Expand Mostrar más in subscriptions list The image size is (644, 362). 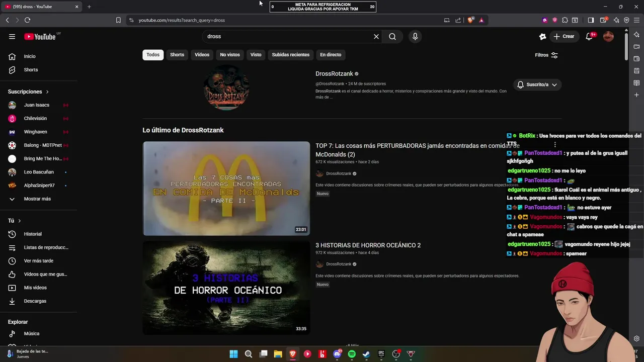click(x=37, y=199)
